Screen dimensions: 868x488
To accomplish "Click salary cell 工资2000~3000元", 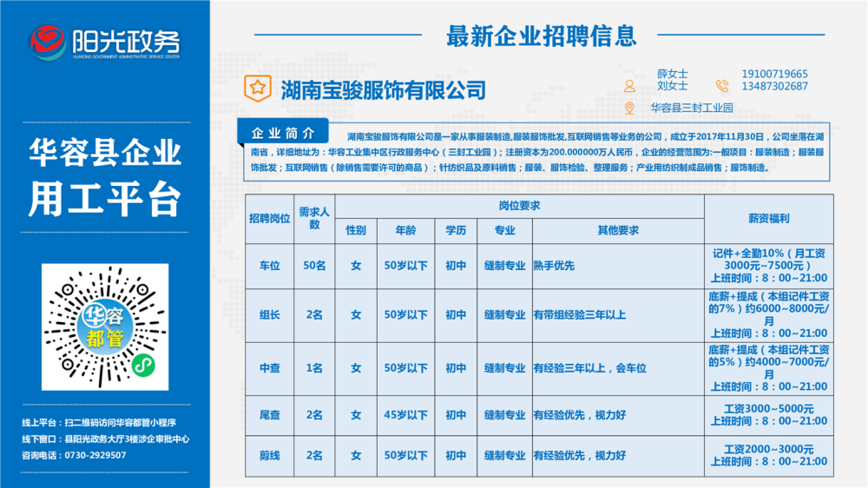I will [x=769, y=456].
